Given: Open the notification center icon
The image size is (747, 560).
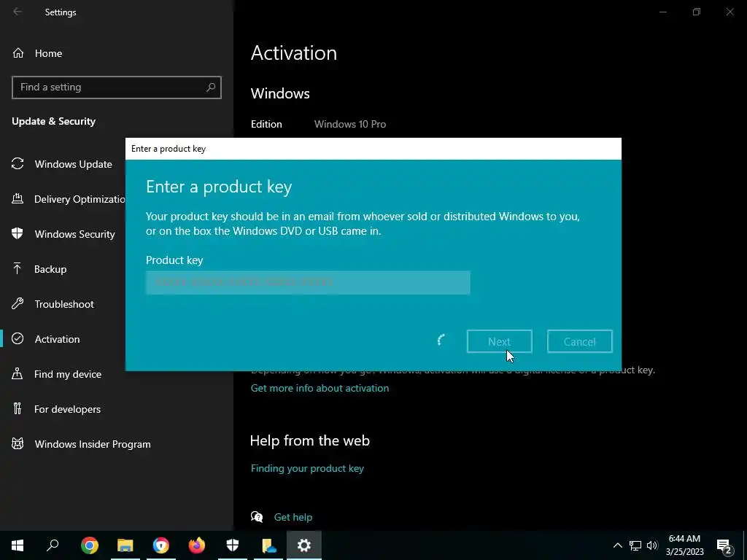Looking at the screenshot, I should [x=724, y=545].
